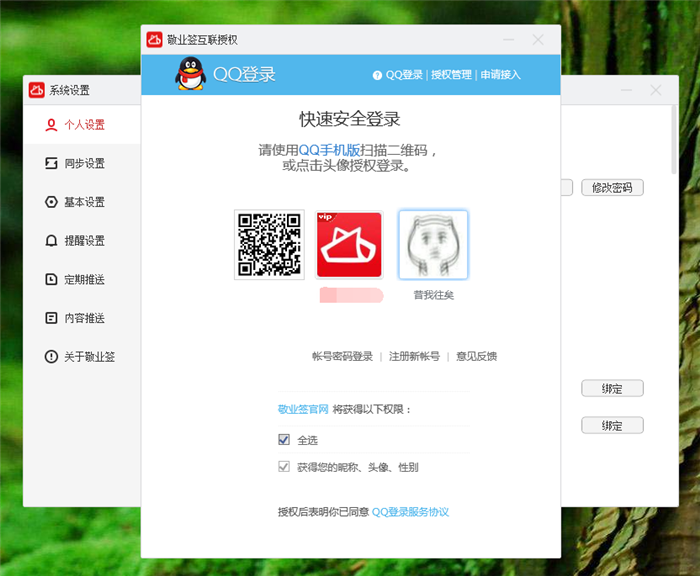Choose 帐号密码登录
Viewport: 700px width, 576px height.
(x=342, y=356)
